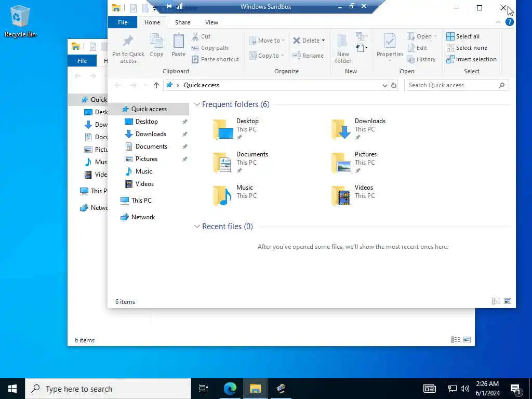The width and height of the screenshot is (532, 399).
Task: Select This PC in front navigation pane
Action: click(141, 200)
